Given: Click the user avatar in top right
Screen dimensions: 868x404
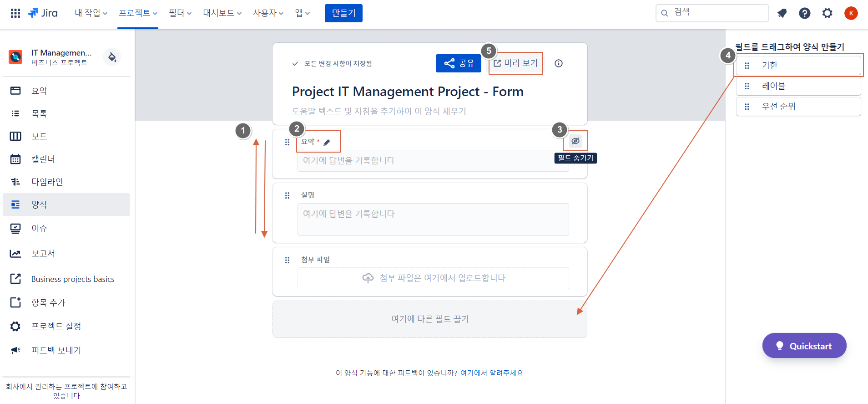Looking at the screenshot, I should tap(851, 13).
